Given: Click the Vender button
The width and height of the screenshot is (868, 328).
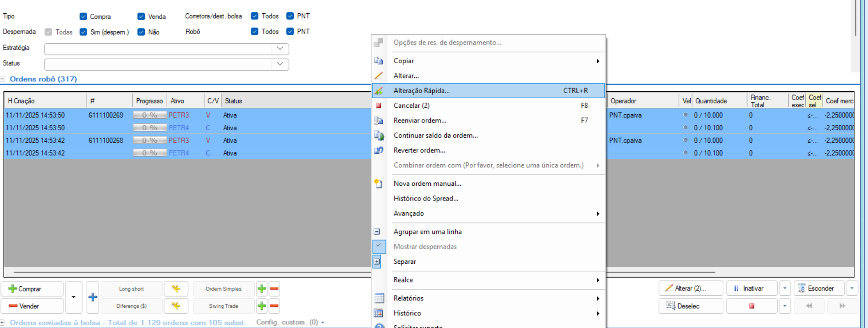Looking at the screenshot, I should click(x=32, y=306).
